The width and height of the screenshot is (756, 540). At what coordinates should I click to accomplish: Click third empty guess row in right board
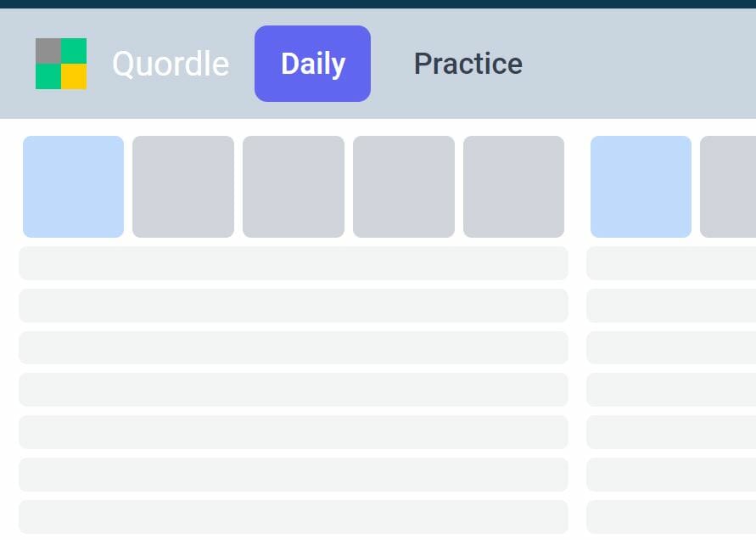671,347
